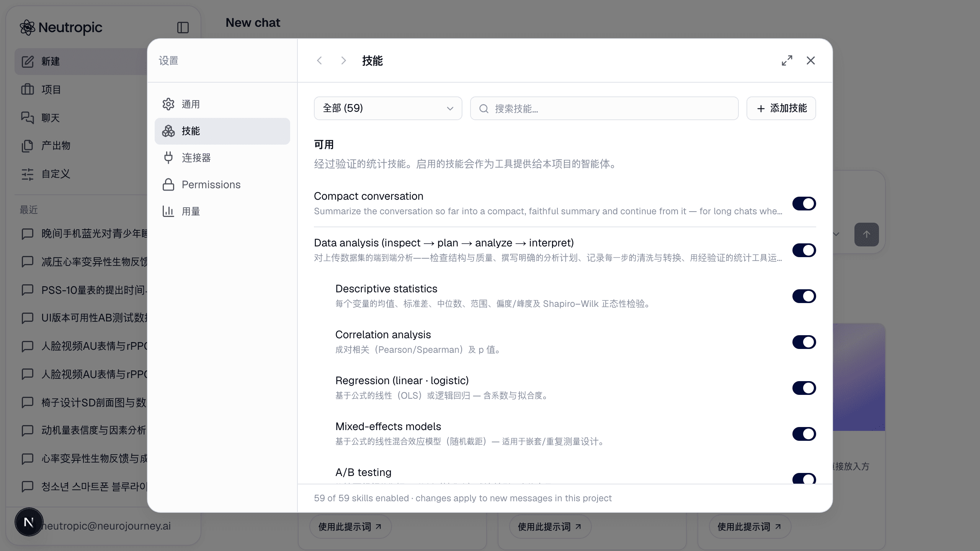Click the 新建 compose icon
The height and width of the screenshot is (551, 980).
[28, 62]
